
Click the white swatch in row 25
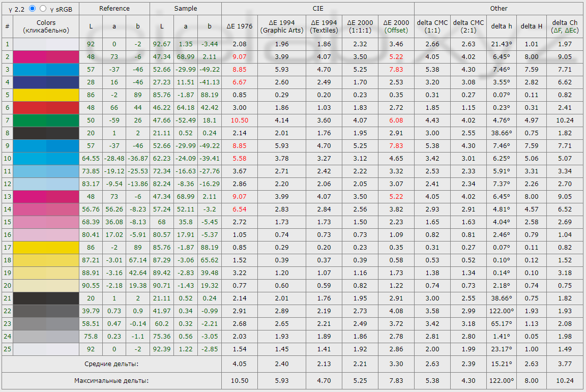[x=46, y=349]
